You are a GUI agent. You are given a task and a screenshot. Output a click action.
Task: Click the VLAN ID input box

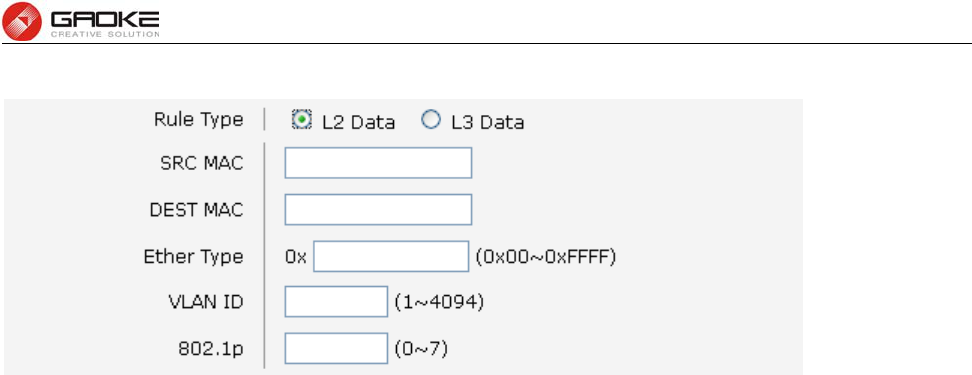pyautogui.click(x=336, y=302)
